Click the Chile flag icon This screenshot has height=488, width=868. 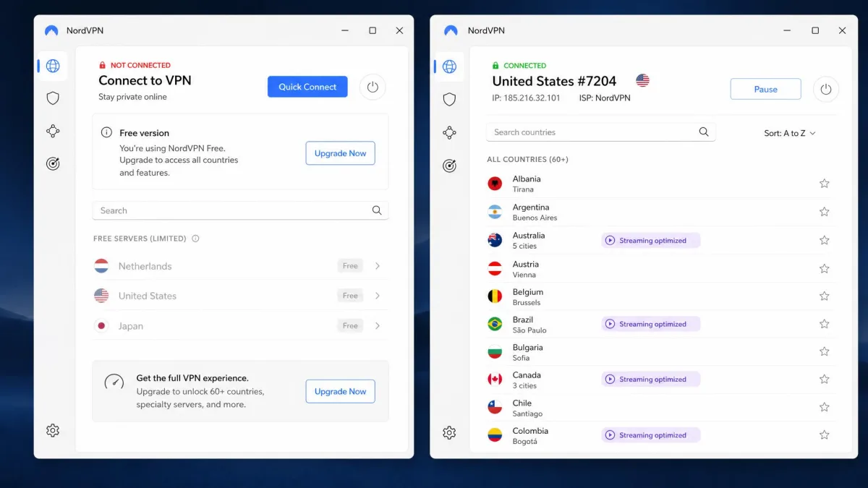(x=495, y=408)
